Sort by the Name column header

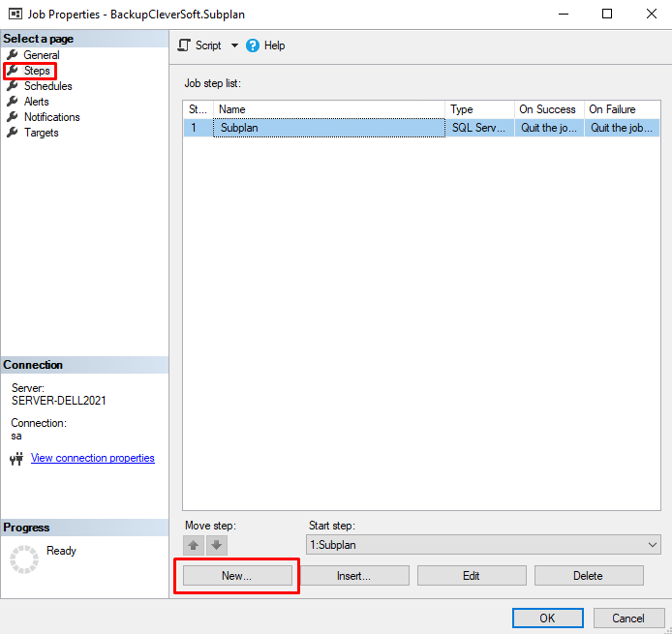pos(329,109)
